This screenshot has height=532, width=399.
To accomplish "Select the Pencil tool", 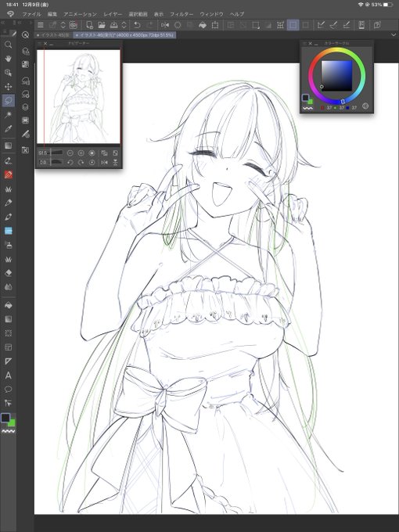I will 9,203.
